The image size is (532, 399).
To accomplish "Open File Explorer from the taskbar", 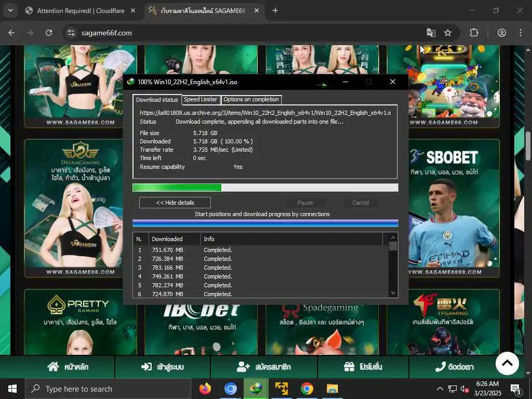I will pos(332,389).
